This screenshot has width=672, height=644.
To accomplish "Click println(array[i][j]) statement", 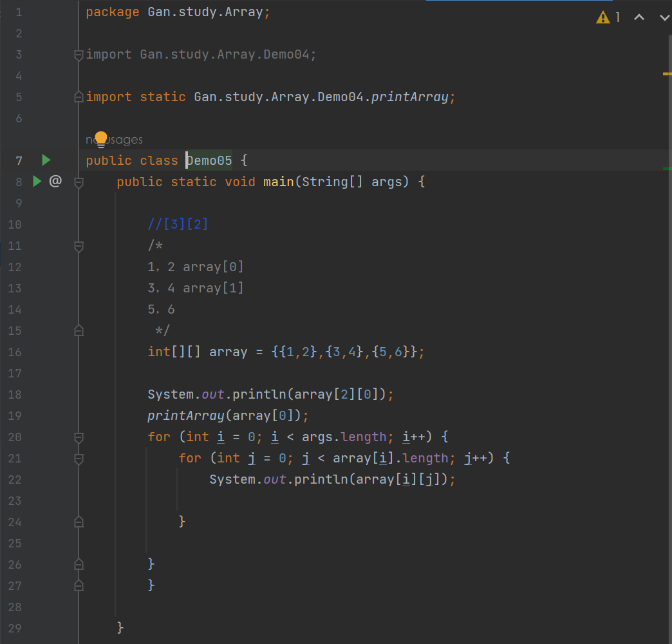I will [332, 479].
